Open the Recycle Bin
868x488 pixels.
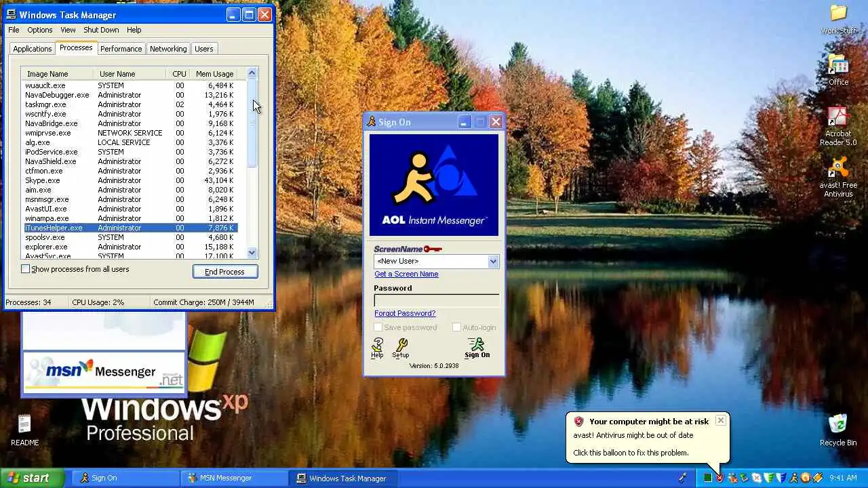[838, 430]
